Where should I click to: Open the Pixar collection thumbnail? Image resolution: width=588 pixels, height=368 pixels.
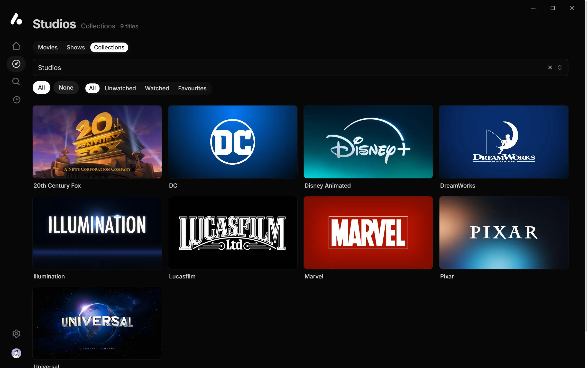504,233
